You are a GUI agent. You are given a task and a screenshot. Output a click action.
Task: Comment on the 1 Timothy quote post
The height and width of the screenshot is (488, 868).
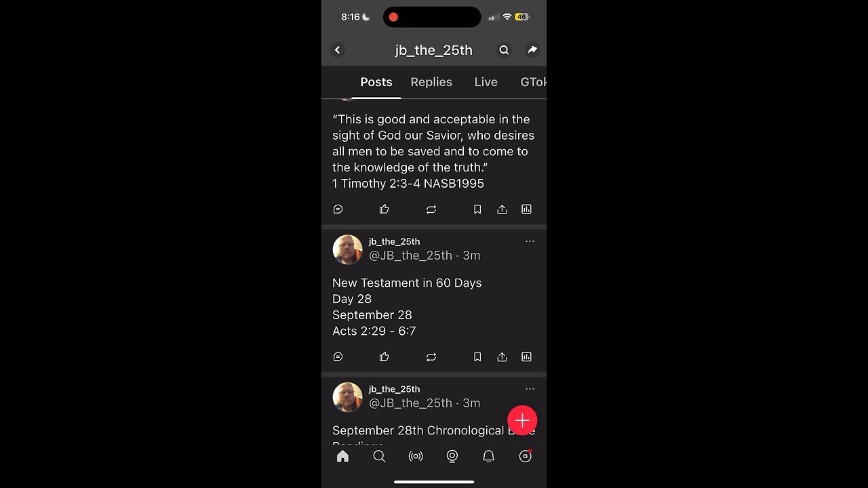338,209
